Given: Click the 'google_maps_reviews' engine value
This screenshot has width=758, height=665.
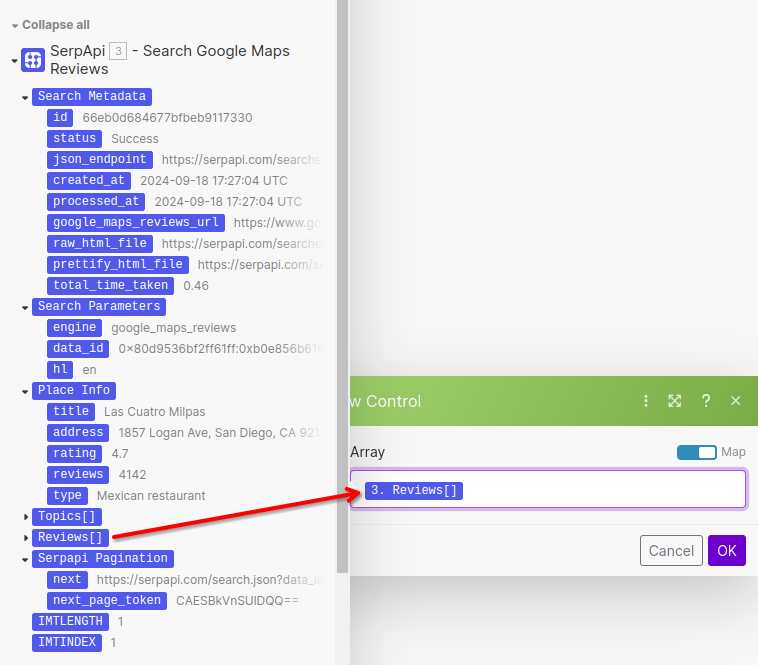Looking at the screenshot, I should pyautogui.click(x=174, y=328).
